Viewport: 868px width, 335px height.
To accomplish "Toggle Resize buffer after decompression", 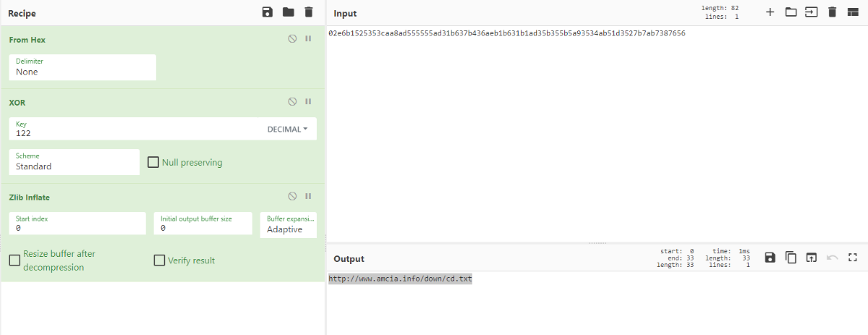I will pyautogui.click(x=14, y=260).
